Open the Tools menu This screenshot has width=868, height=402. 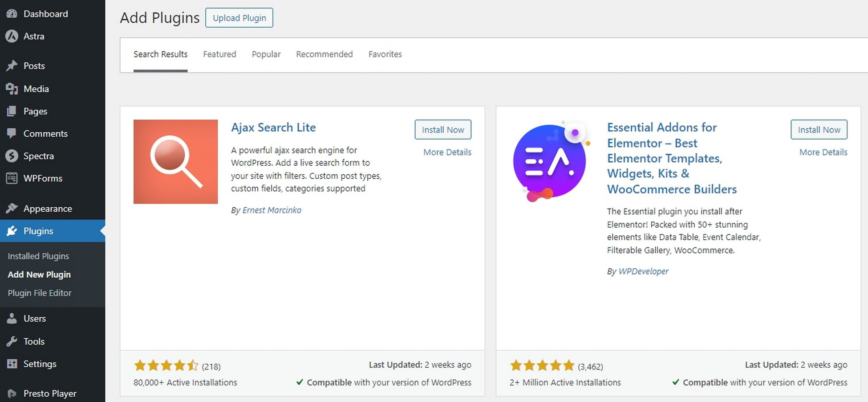pyautogui.click(x=53, y=341)
